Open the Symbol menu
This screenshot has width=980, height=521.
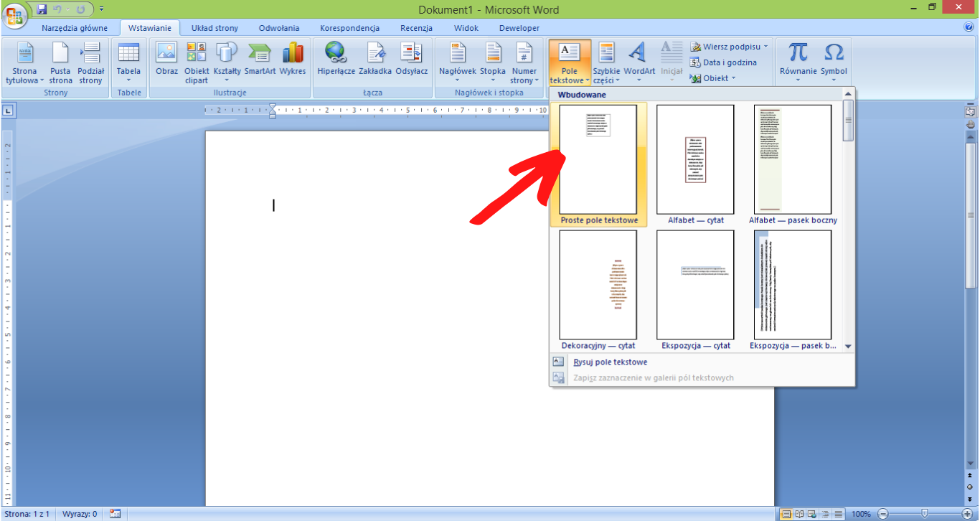[834, 62]
